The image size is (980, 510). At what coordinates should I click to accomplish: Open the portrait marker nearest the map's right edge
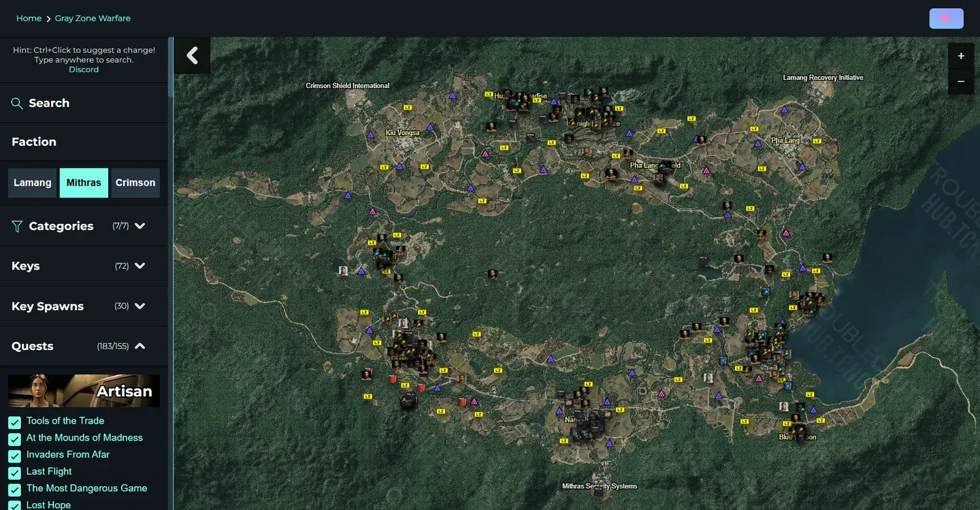point(827,257)
